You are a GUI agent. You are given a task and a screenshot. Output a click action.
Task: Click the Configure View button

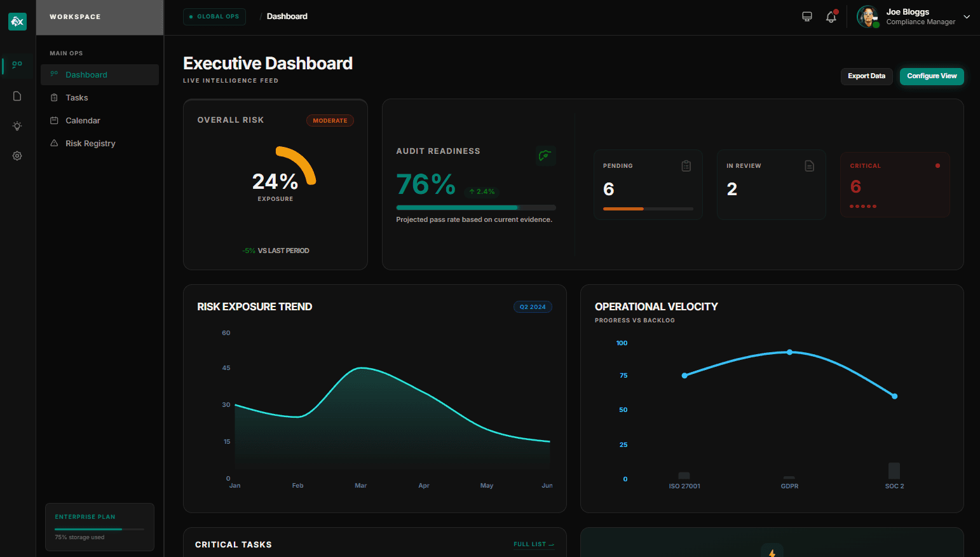(x=932, y=76)
